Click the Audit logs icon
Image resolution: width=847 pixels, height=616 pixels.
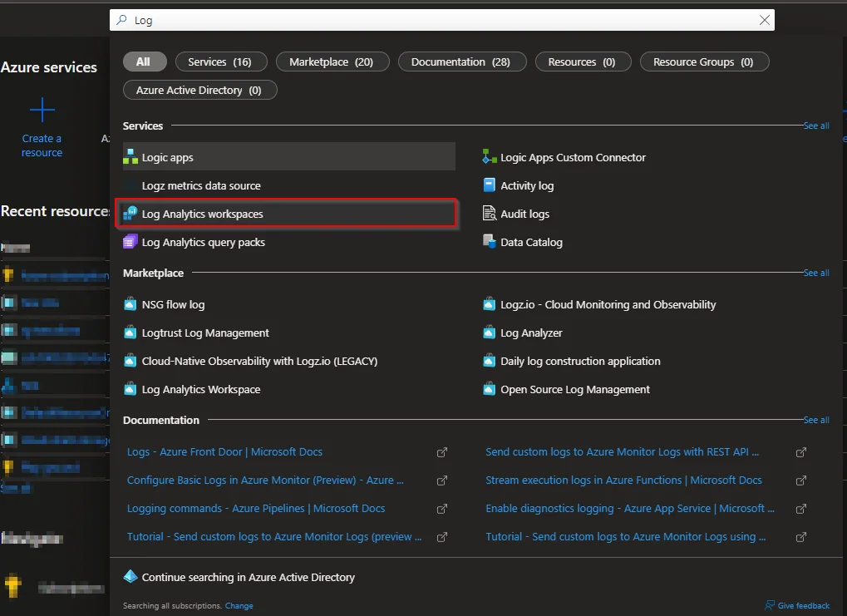(490, 214)
